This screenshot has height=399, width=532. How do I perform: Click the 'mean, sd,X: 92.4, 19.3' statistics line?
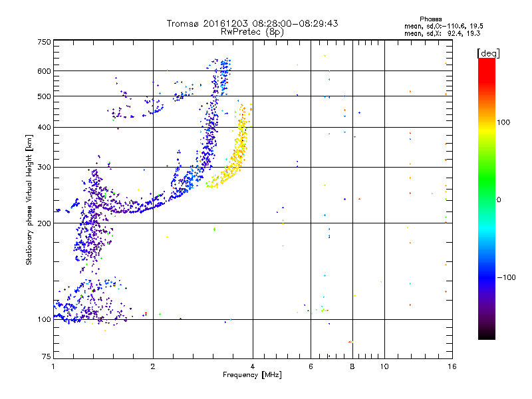[x=442, y=33]
